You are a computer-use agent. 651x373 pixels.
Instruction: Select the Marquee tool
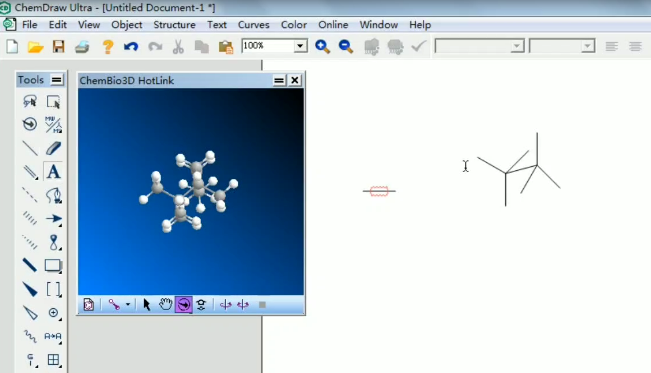pos(53,101)
